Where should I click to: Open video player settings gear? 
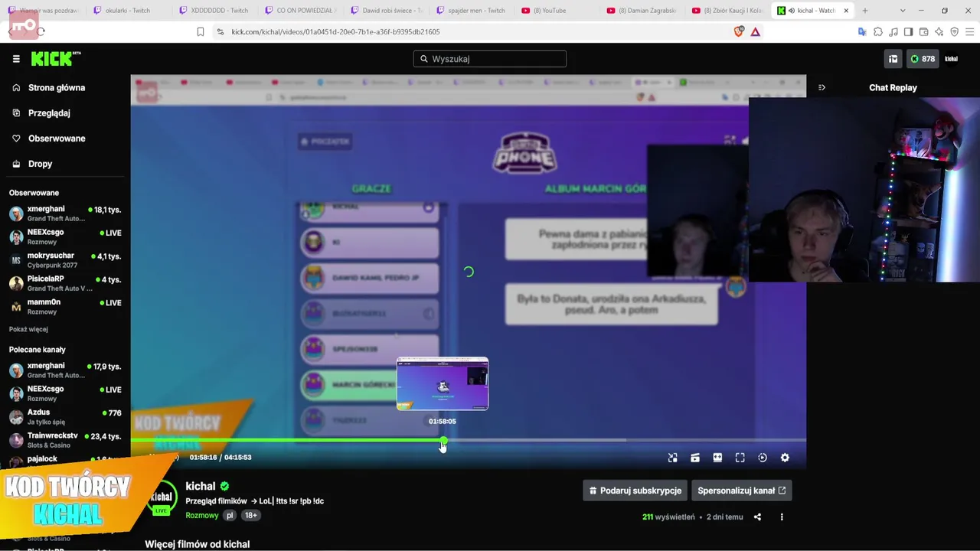[785, 458]
